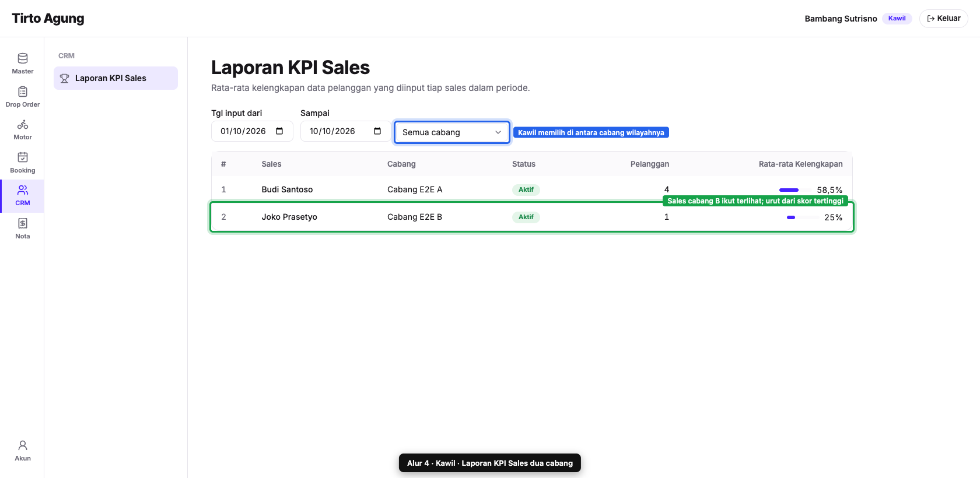Select the Joko Prasetyo sales name
The height and width of the screenshot is (478, 980).
pos(289,217)
